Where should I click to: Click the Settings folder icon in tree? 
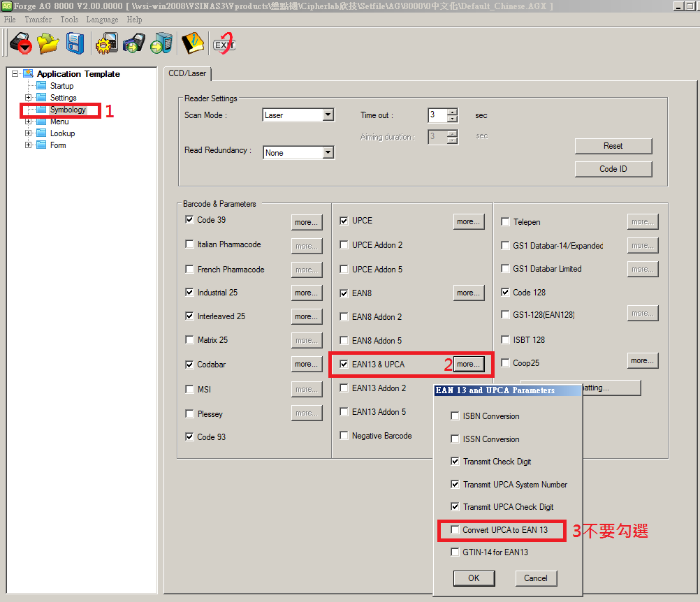(x=41, y=97)
